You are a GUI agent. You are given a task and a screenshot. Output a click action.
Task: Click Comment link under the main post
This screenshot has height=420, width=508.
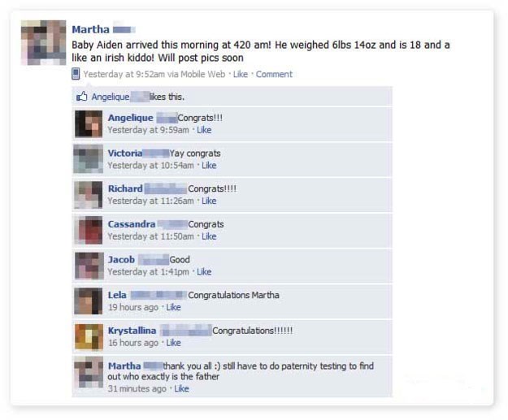click(x=274, y=74)
